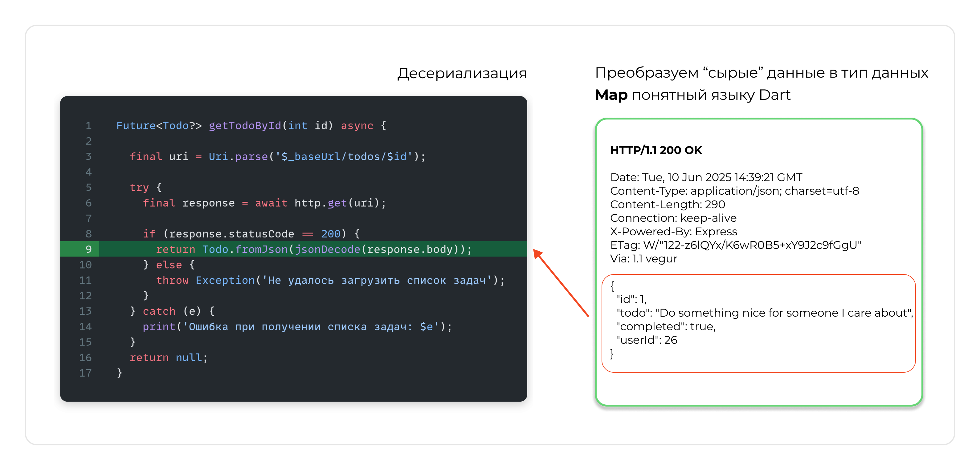Click the highlighted line number 9
Image resolution: width=980 pixels, height=470 pixels.
point(88,249)
